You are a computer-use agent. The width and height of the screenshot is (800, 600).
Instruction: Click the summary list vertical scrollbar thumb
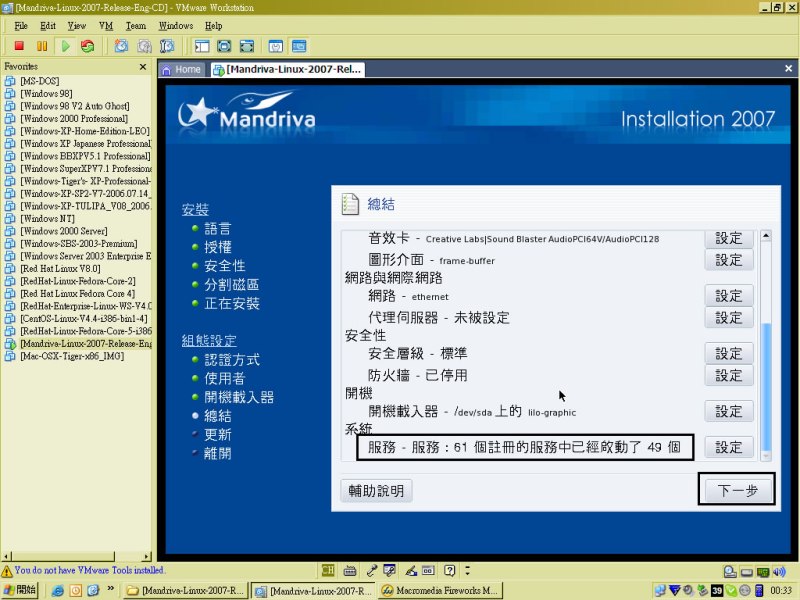click(x=766, y=388)
